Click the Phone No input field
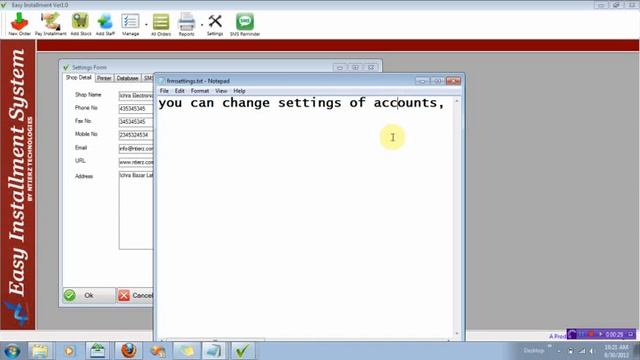Viewport: 640px width, 360px height. point(136,109)
